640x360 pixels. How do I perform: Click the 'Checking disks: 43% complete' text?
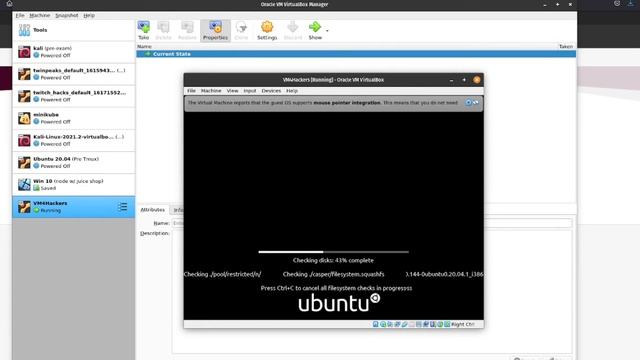pyautogui.click(x=333, y=260)
